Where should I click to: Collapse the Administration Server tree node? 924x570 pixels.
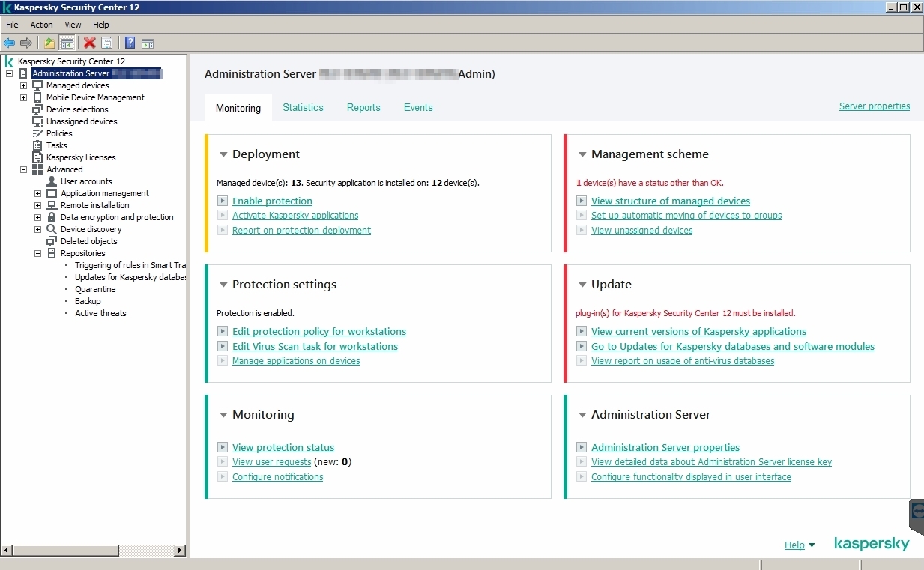click(x=9, y=73)
